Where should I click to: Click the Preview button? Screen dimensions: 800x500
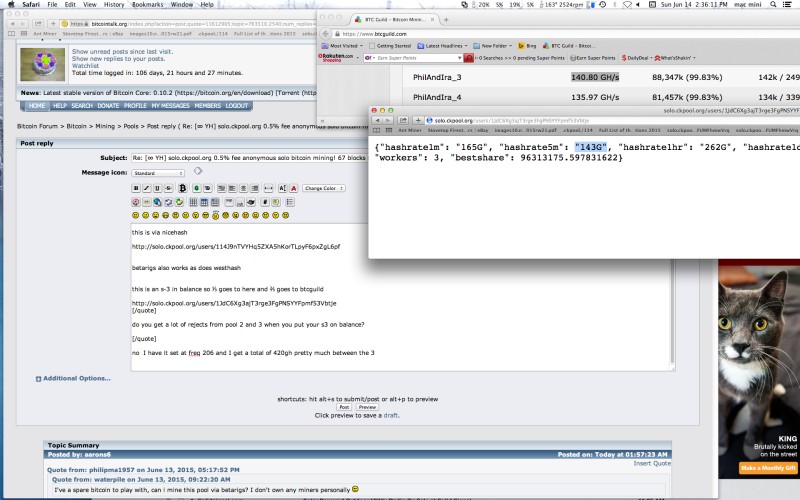pos(367,407)
